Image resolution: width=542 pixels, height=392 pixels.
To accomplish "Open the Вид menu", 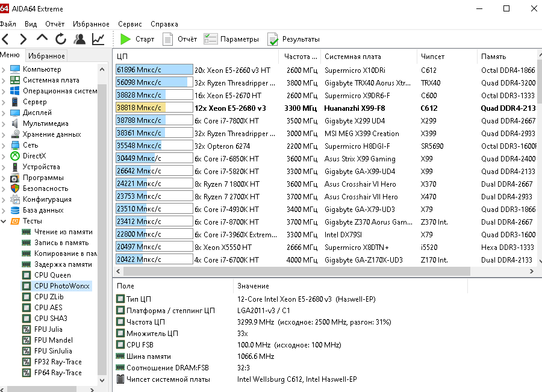I will pyautogui.click(x=31, y=24).
